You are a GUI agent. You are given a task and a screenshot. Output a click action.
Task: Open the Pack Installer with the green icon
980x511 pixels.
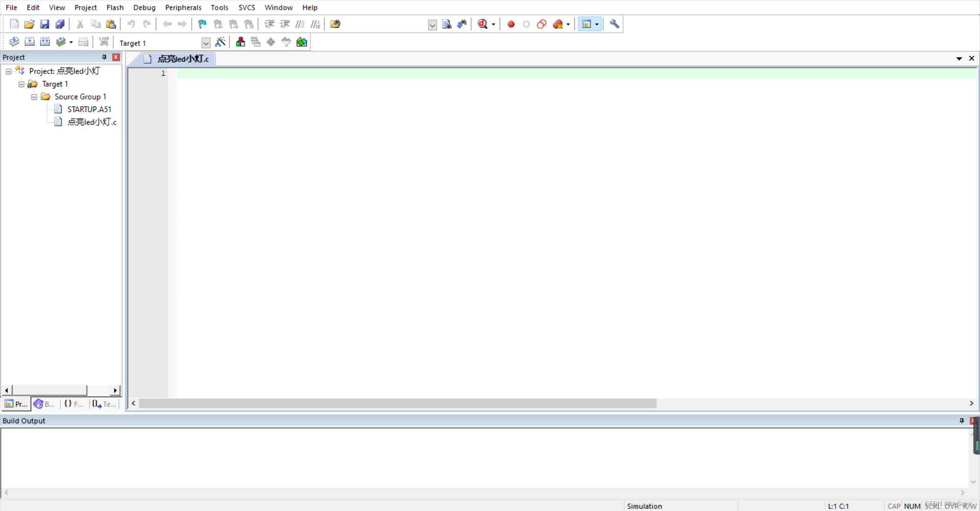pos(302,42)
